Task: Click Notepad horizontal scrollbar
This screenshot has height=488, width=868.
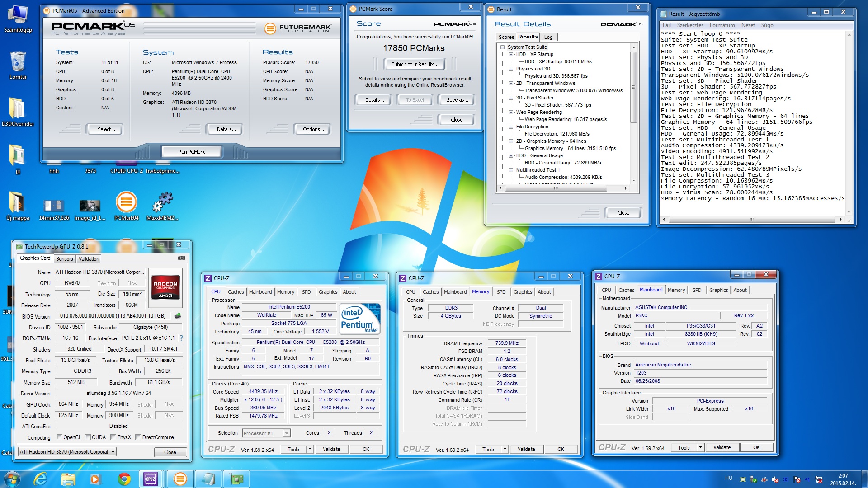Action: pyautogui.click(x=751, y=220)
